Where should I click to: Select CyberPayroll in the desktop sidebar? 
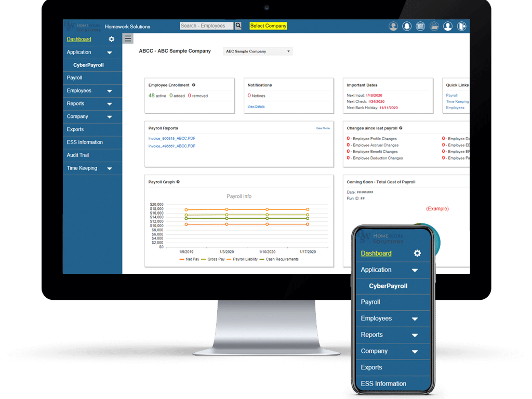click(x=88, y=65)
